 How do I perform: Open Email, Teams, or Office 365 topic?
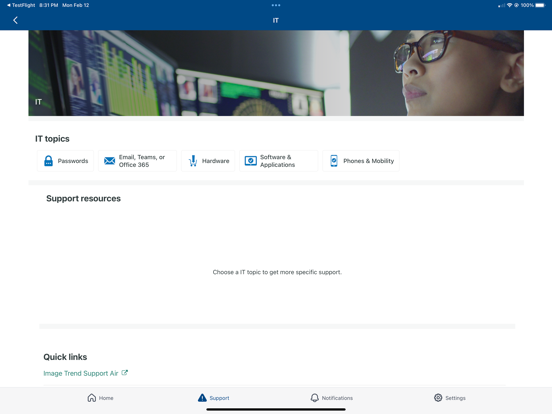137,161
